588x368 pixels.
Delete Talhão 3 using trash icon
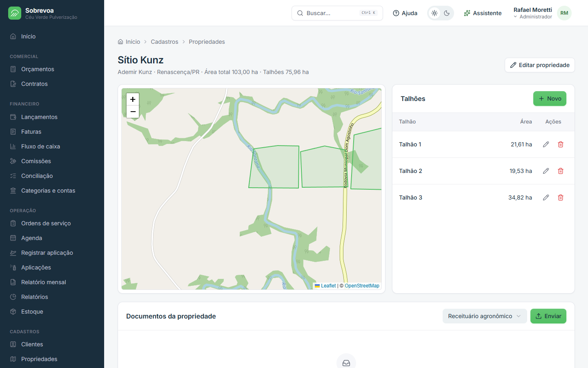[561, 197]
